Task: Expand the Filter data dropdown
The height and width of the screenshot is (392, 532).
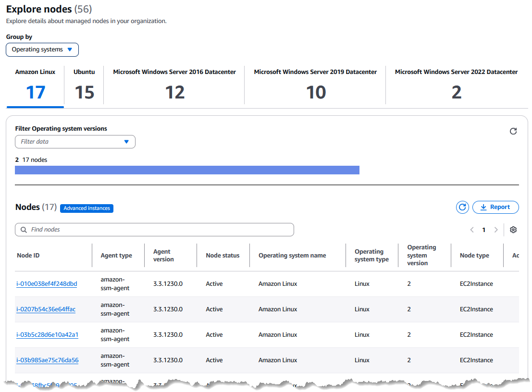Action: point(75,142)
